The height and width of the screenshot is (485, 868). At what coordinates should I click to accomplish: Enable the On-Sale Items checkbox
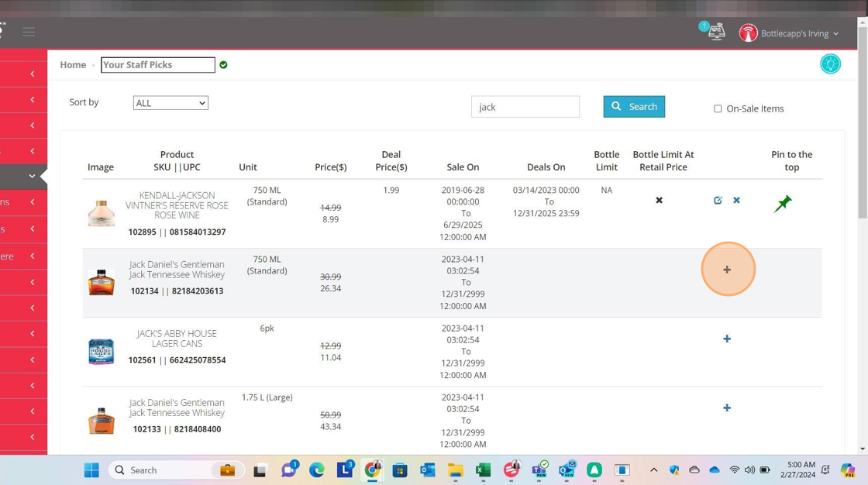pyautogui.click(x=718, y=108)
